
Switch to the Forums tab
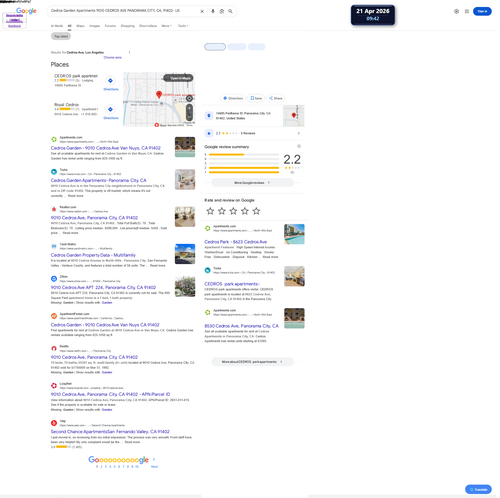click(x=110, y=26)
